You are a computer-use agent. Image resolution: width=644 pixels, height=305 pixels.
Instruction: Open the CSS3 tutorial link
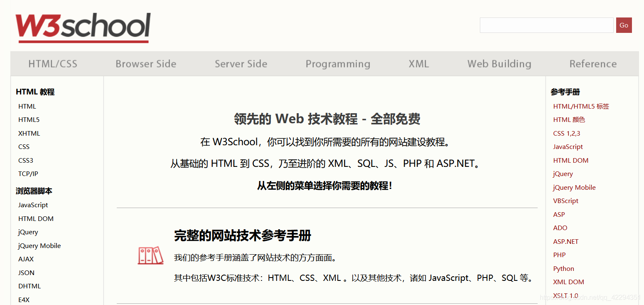coord(25,160)
